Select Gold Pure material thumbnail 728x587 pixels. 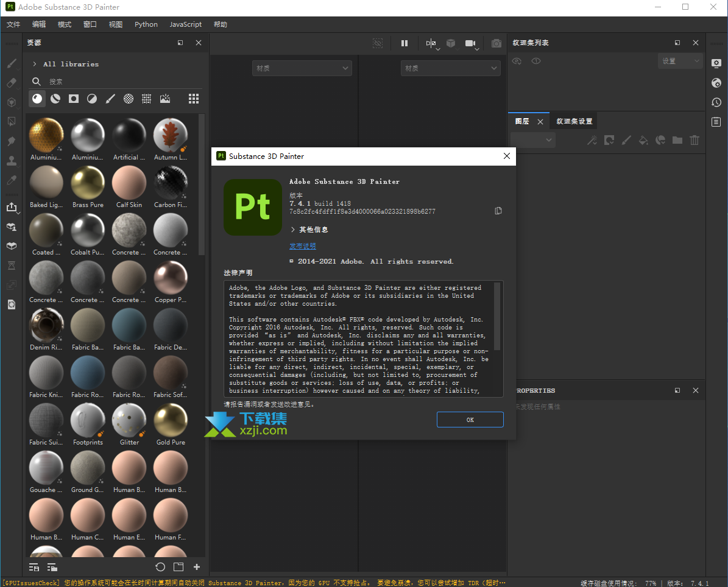[171, 424]
